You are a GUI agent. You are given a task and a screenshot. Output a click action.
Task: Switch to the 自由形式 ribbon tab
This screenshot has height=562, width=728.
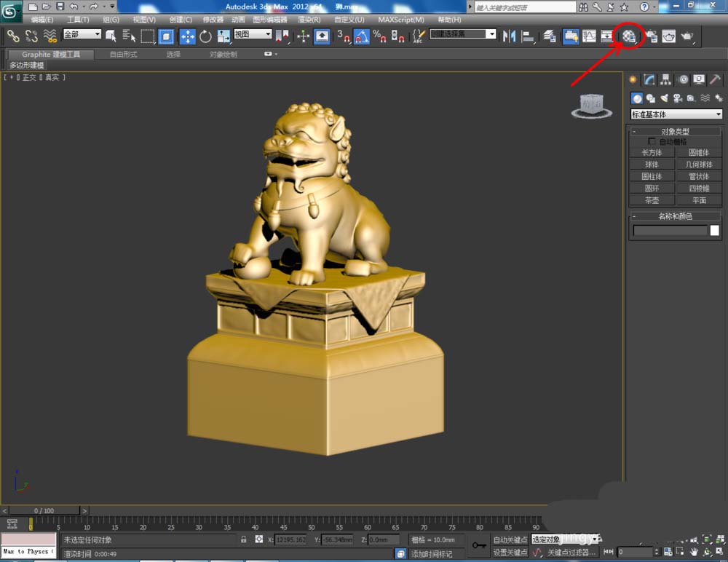click(123, 55)
